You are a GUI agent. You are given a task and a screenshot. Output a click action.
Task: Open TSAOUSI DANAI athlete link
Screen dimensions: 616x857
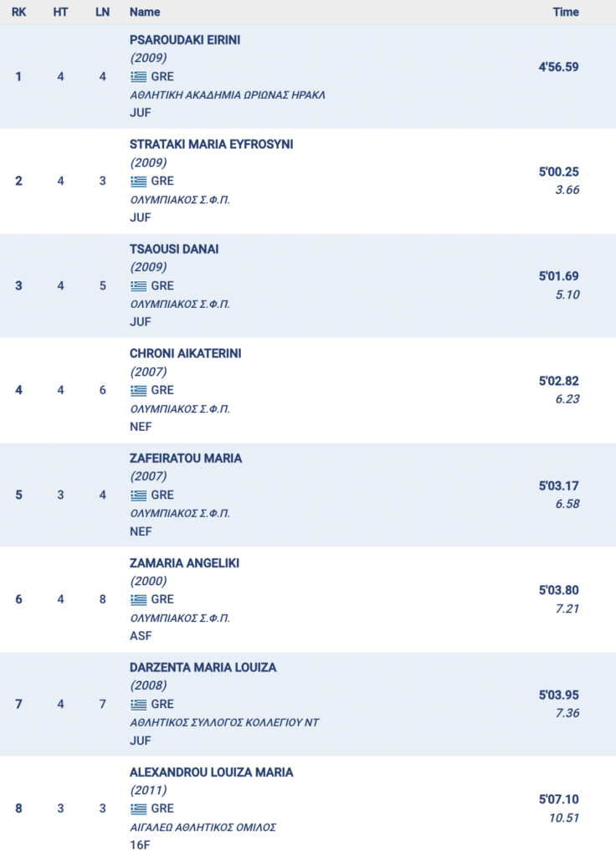click(x=174, y=249)
